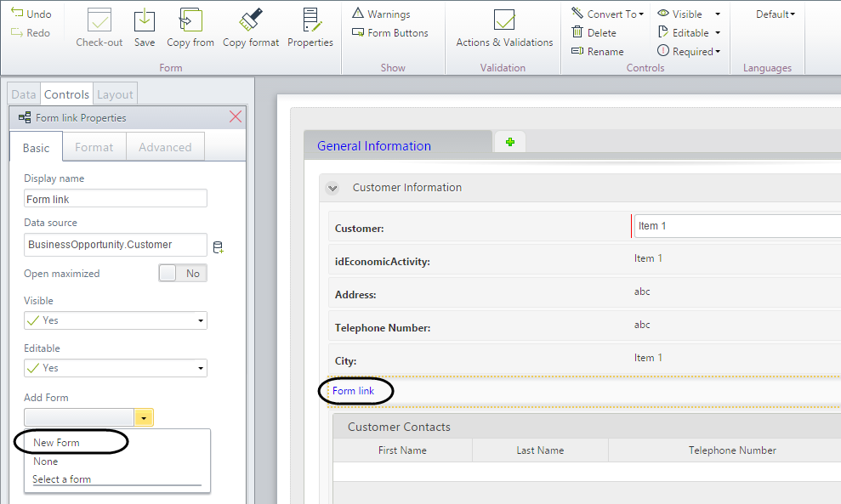The width and height of the screenshot is (841, 504).
Task: Switch to the Controls tab
Action: click(x=66, y=94)
